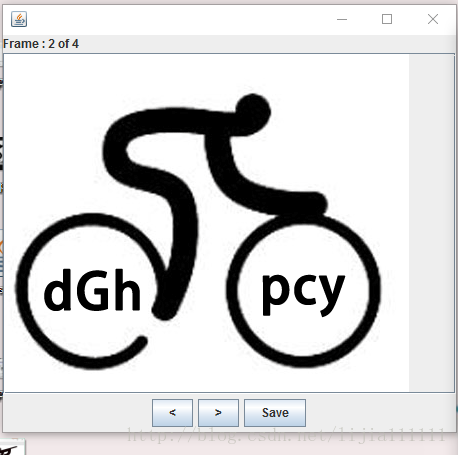Viewport: 458px width, 455px height.
Task: Maximize the frame viewer window
Action: point(387,19)
